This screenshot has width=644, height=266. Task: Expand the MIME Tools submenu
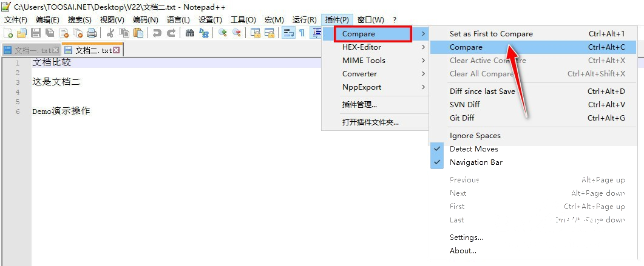click(x=375, y=60)
